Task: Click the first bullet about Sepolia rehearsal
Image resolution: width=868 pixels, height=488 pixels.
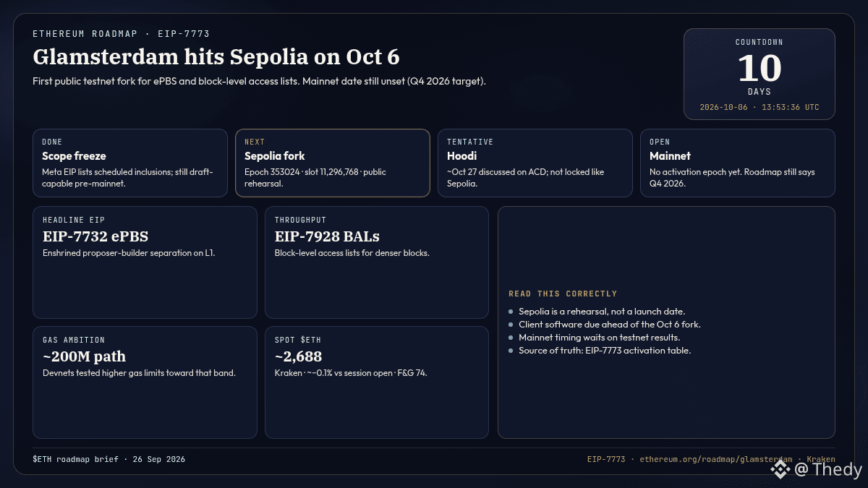Action: click(601, 311)
